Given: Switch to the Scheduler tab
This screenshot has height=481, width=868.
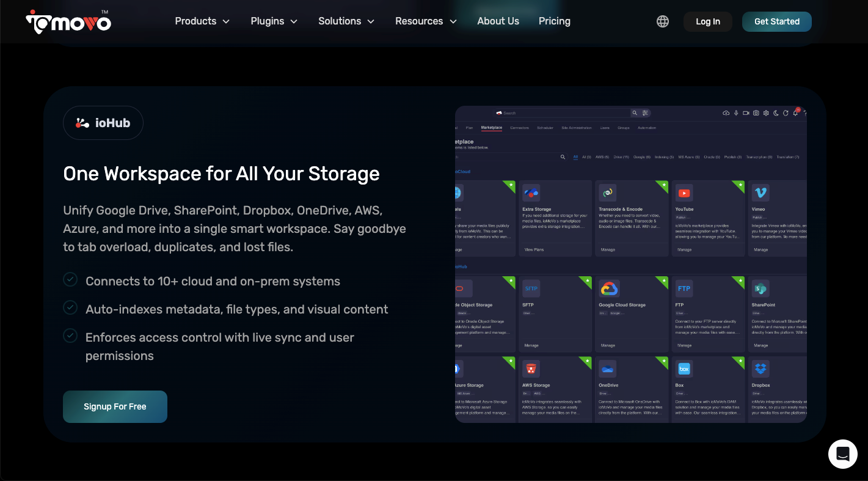Looking at the screenshot, I should tap(545, 128).
